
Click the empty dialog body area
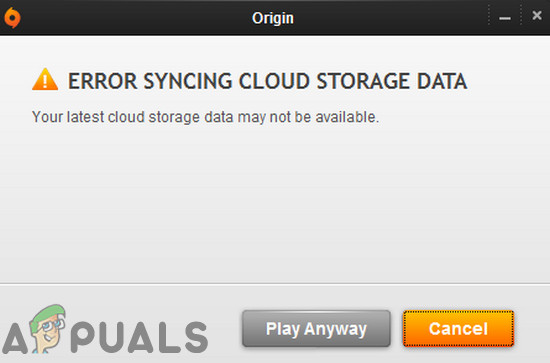pos(275,203)
